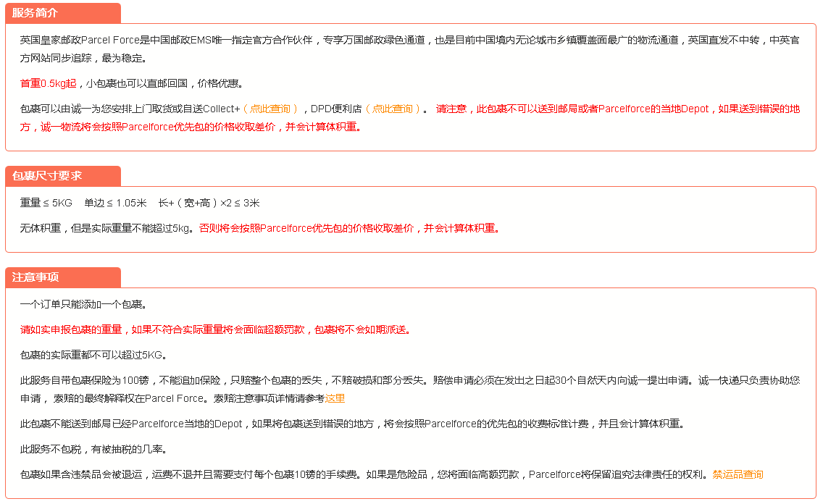Click the text 重量 ≤ 5KG
The width and height of the screenshot is (823, 504).
46,203
